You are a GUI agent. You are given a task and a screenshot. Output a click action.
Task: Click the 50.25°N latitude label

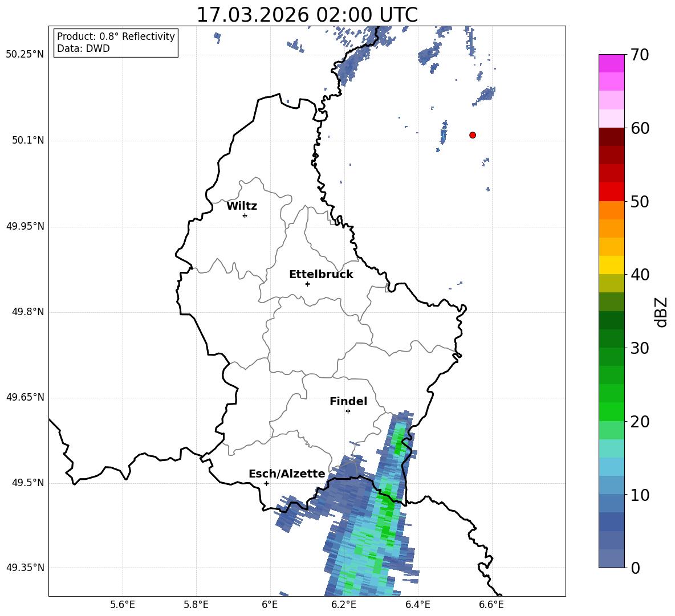(25, 55)
